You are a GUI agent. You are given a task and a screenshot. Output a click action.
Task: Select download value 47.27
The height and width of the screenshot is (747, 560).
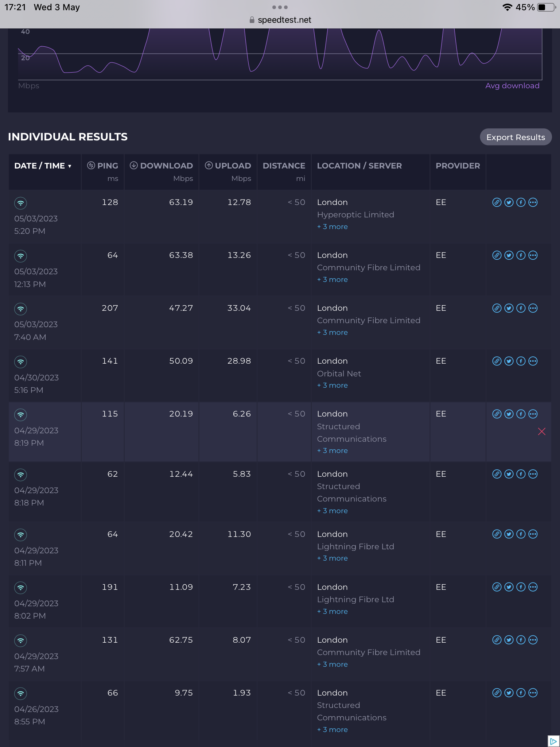pos(181,308)
